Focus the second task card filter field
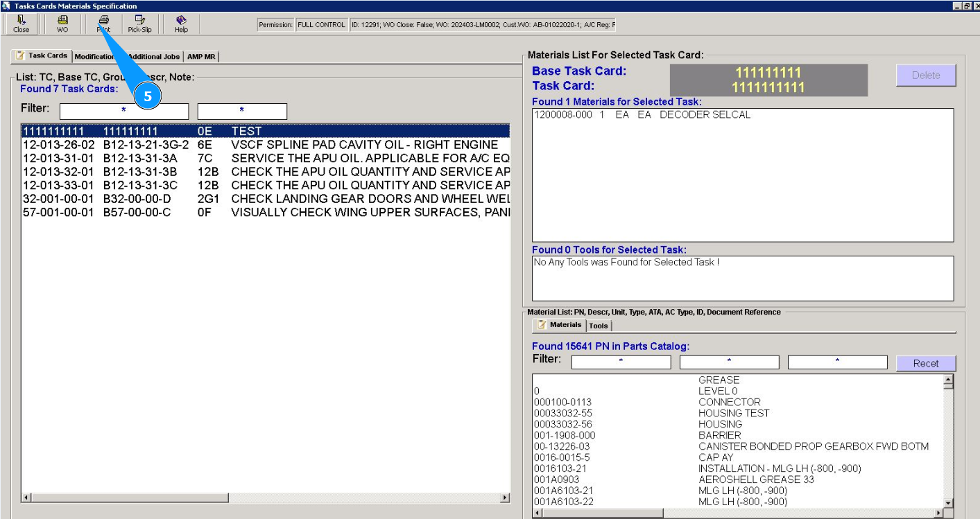Screen dimensions: 980x519 coord(242,111)
